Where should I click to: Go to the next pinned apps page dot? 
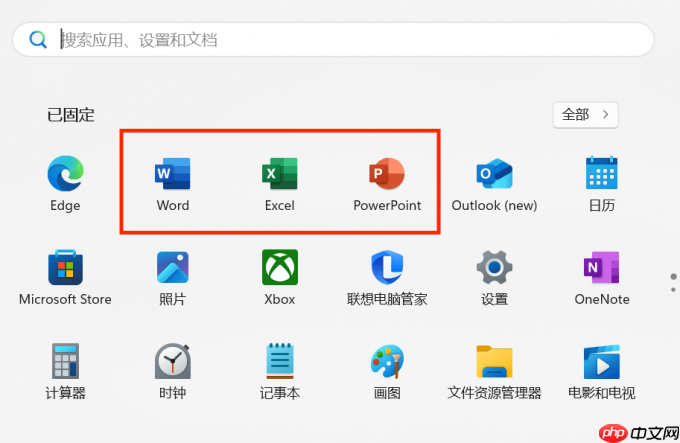673,289
